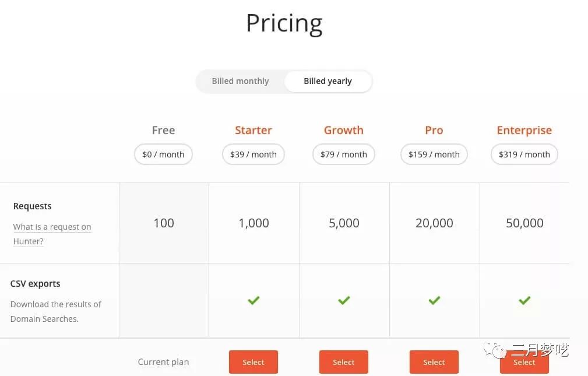Switch to Billed yearly pricing
Viewport: 588px width, 376px height.
[x=328, y=81]
